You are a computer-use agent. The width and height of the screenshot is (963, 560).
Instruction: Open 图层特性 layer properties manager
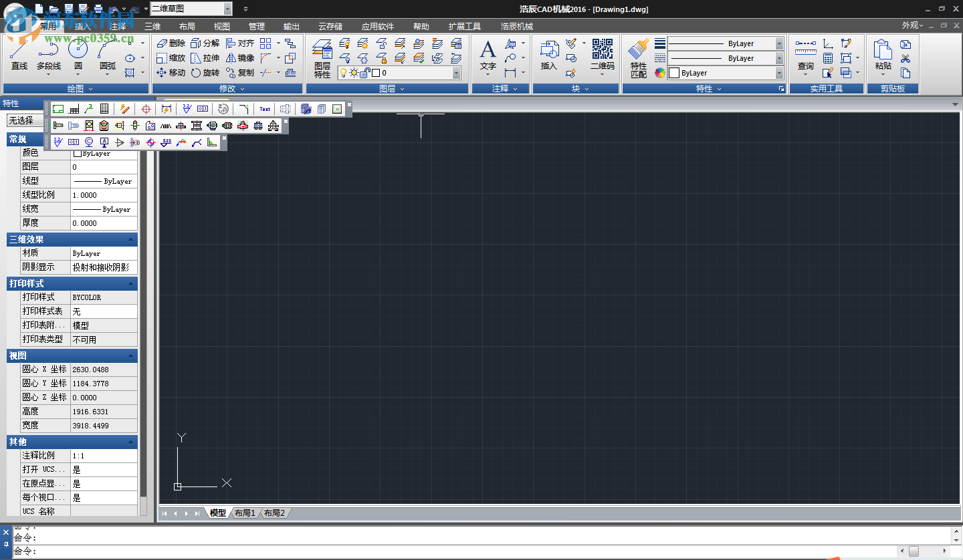322,58
